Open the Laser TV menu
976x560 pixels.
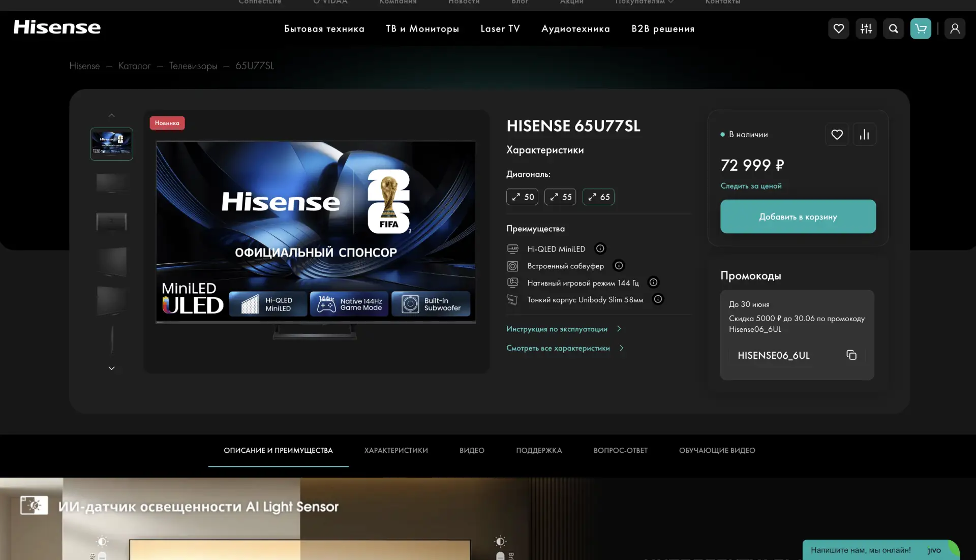(500, 29)
